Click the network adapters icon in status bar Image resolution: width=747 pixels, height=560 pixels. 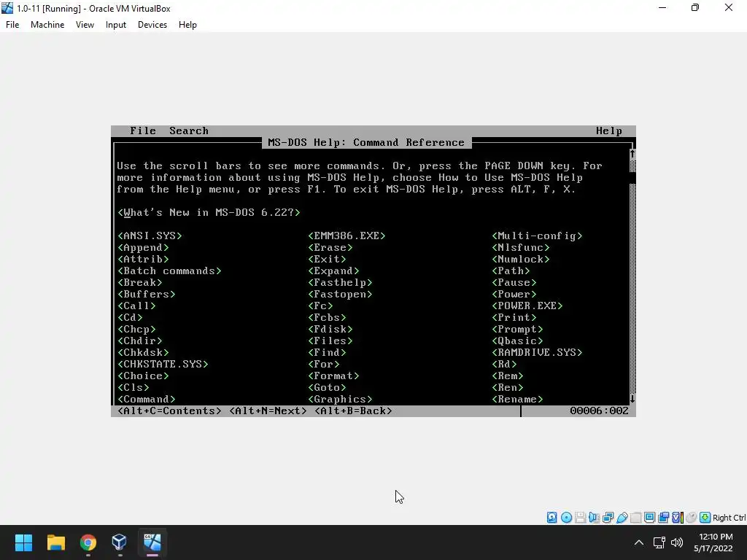[608, 517]
